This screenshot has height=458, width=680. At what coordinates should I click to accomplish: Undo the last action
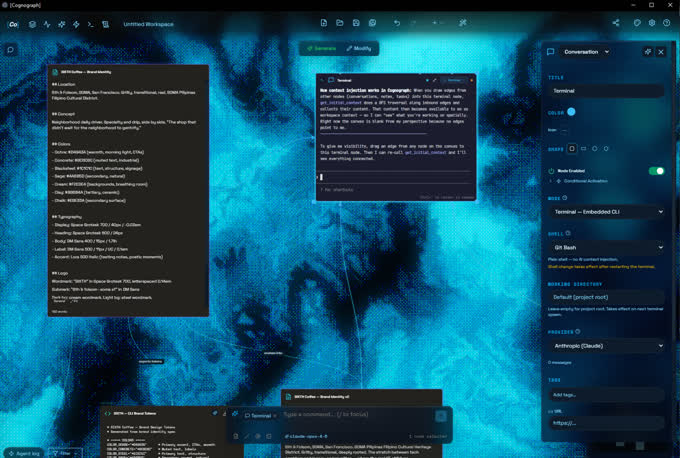(x=397, y=23)
